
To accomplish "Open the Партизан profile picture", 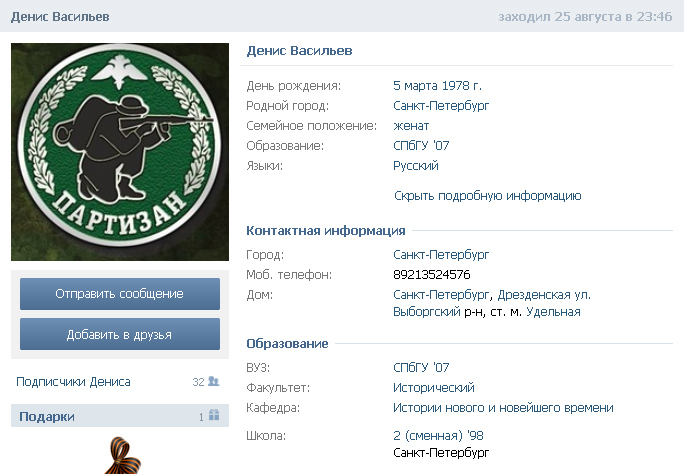I will click(x=120, y=151).
